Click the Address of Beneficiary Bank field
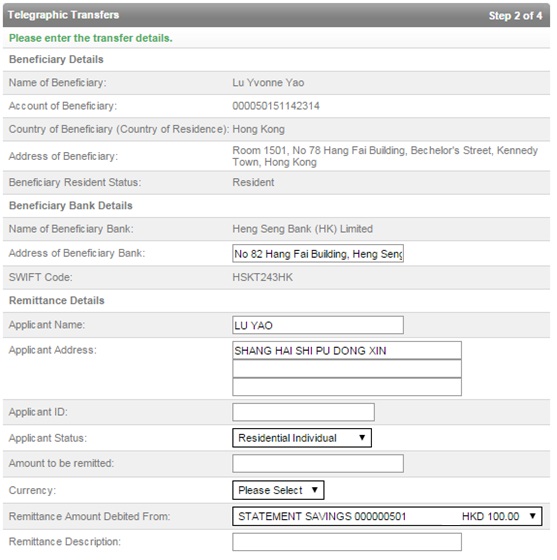Image resolution: width=557 pixels, height=560 pixels. coord(318,254)
